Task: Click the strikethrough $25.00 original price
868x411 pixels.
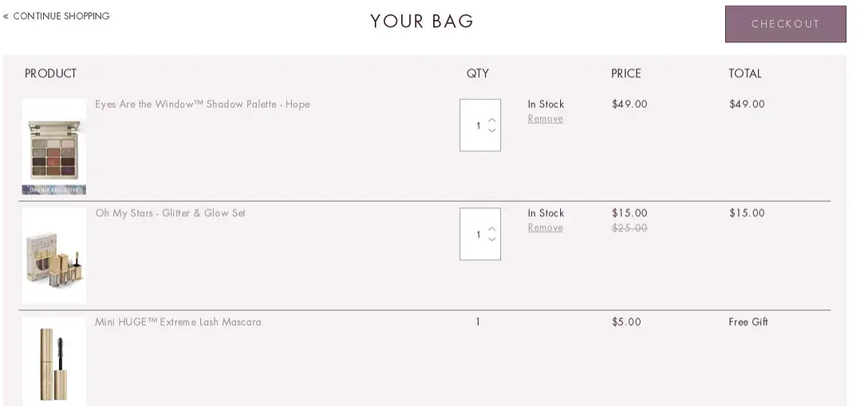Action: coord(629,227)
